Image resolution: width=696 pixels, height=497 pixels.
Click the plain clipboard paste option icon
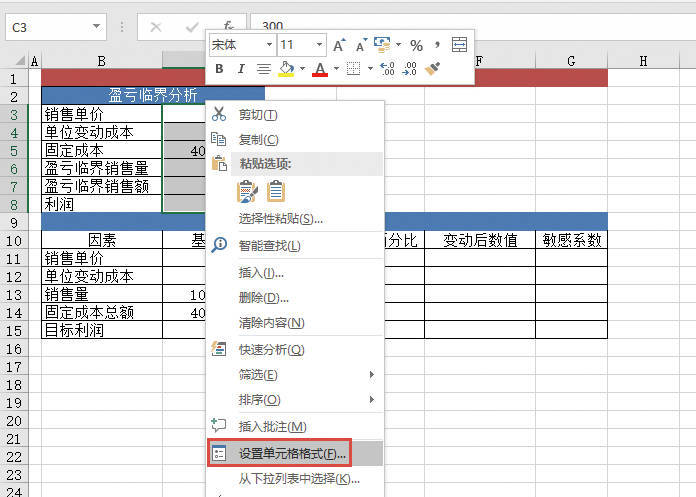coord(276,191)
